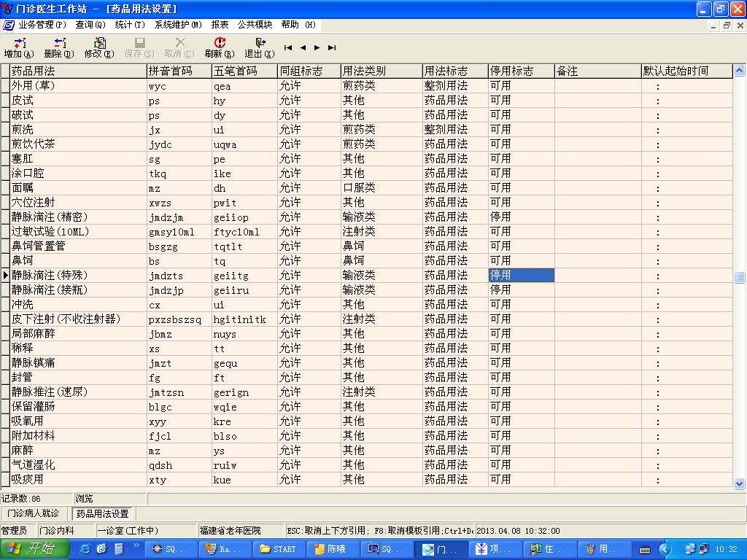Click the 记录数:86 status panel
747x560 pixels.
coord(36,499)
